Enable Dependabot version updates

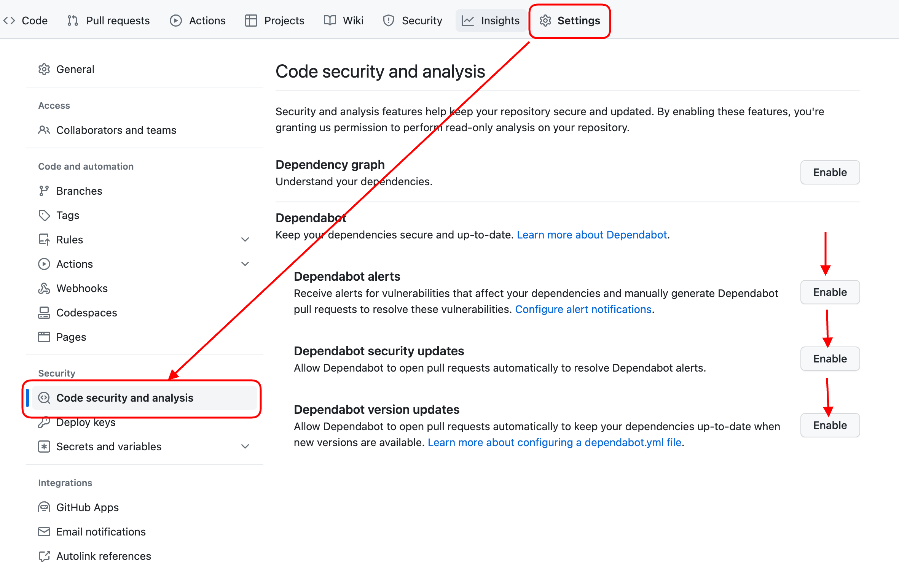click(x=830, y=425)
